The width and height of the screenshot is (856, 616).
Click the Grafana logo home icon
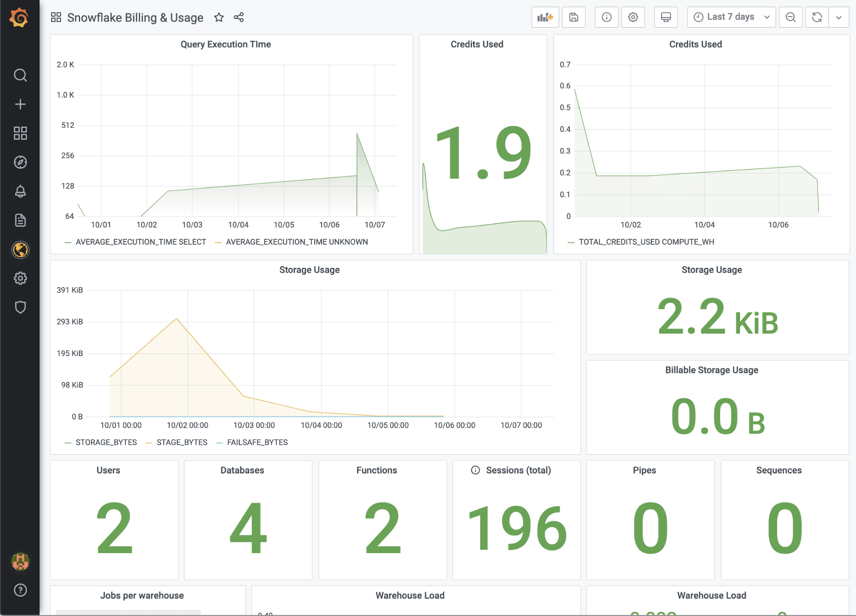(x=19, y=18)
